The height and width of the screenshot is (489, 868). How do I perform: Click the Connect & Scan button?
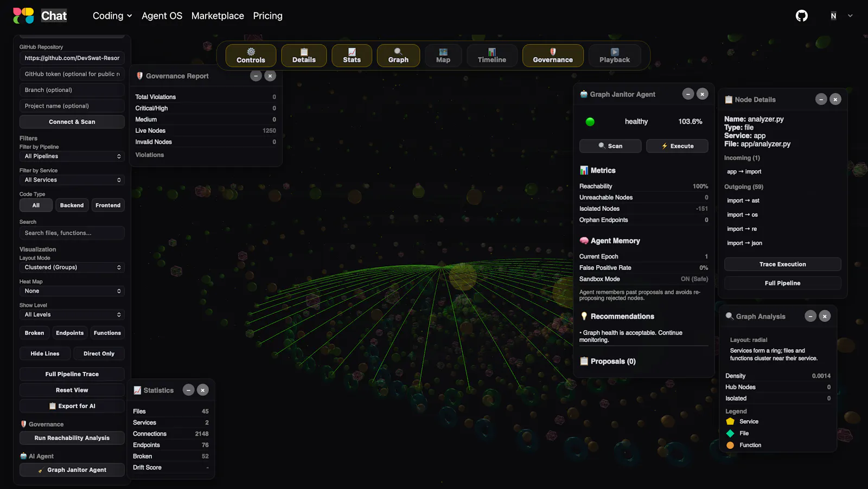tap(72, 122)
